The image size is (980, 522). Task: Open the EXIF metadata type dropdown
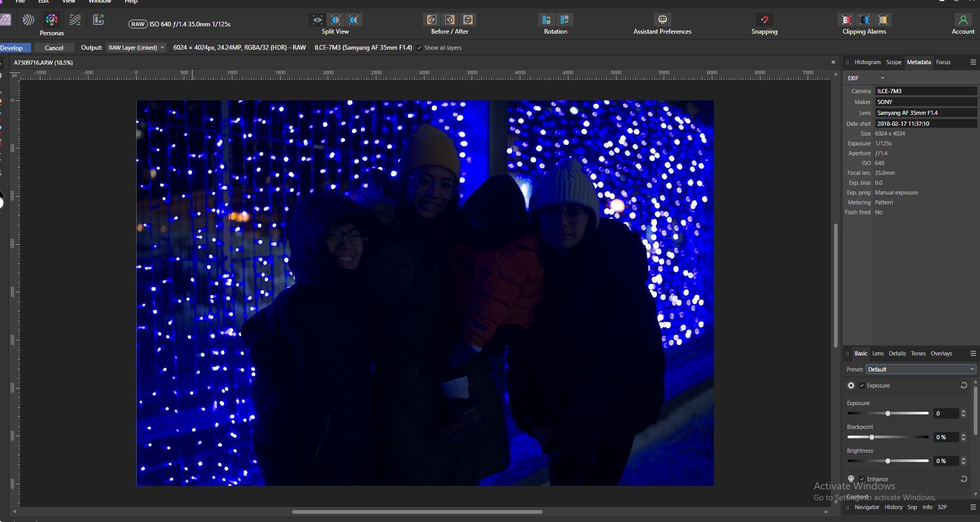866,78
